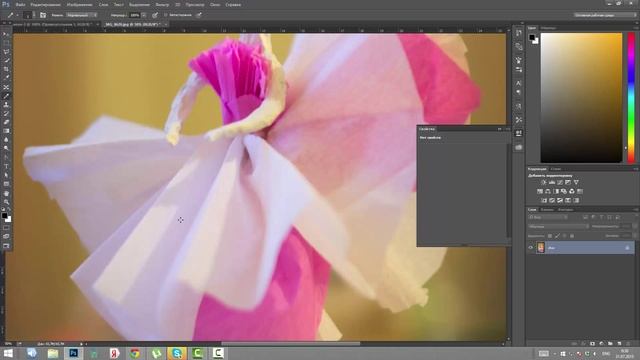Open the layer blend mode dropdown
This screenshot has width=640, height=360.
tap(558, 227)
